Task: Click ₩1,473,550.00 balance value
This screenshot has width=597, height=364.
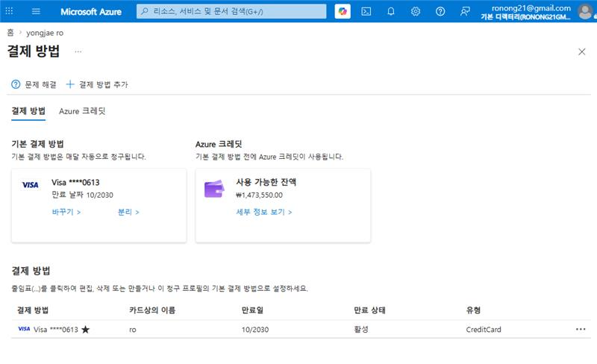Action: 259,195
